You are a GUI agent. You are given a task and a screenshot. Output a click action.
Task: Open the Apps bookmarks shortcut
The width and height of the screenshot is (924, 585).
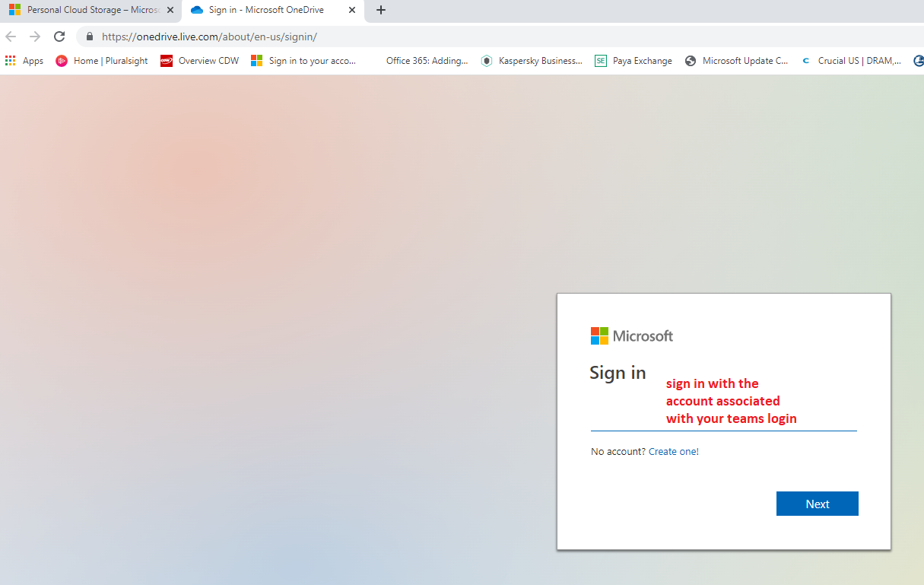click(x=24, y=61)
